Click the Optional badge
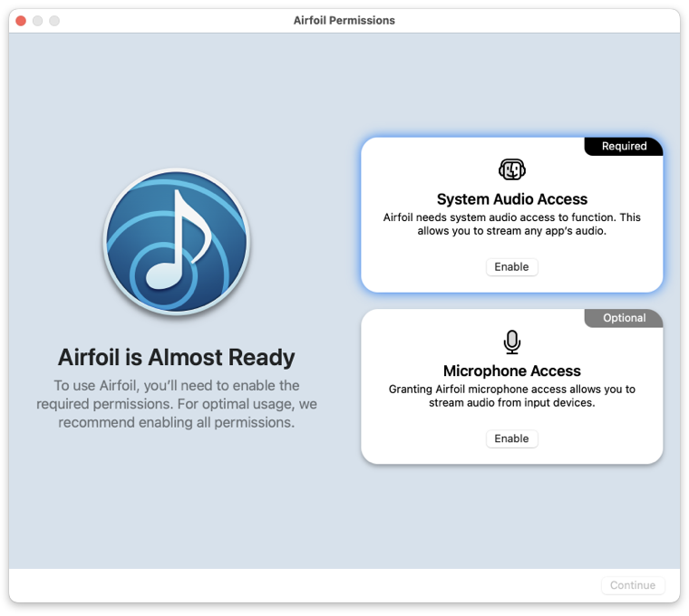Viewport: 689px width, 616px height. point(624,318)
